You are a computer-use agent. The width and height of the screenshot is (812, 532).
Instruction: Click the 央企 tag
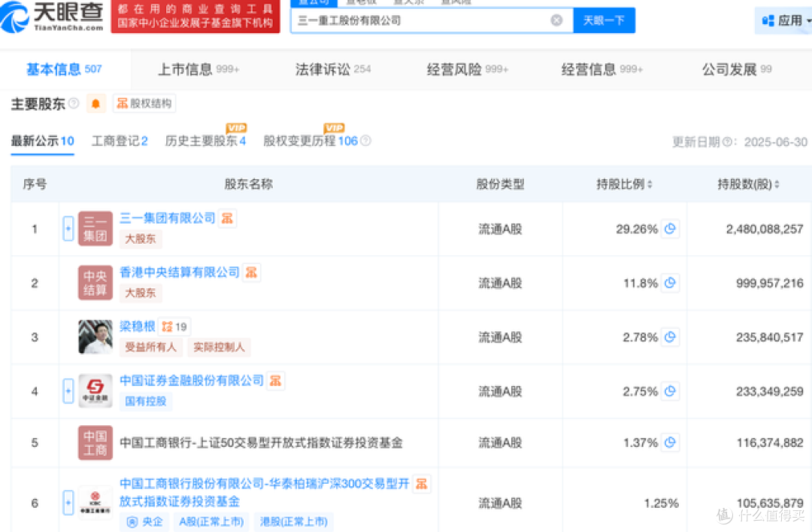[x=144, y=521]
